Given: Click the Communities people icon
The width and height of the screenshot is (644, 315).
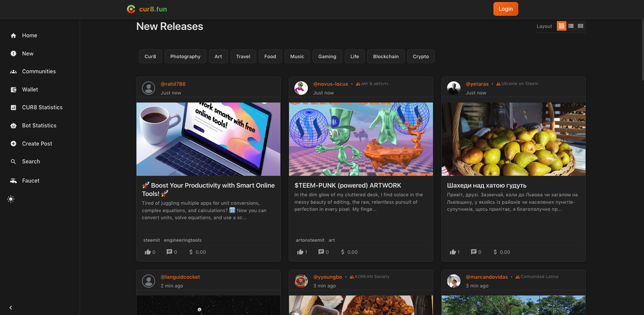Looking at the screenshot, I should (x=13, y=72).
